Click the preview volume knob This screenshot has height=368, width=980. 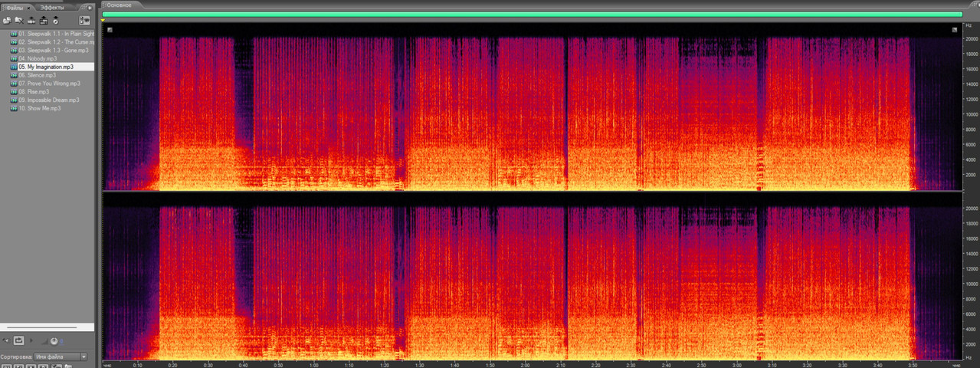[x=54, y=340]
